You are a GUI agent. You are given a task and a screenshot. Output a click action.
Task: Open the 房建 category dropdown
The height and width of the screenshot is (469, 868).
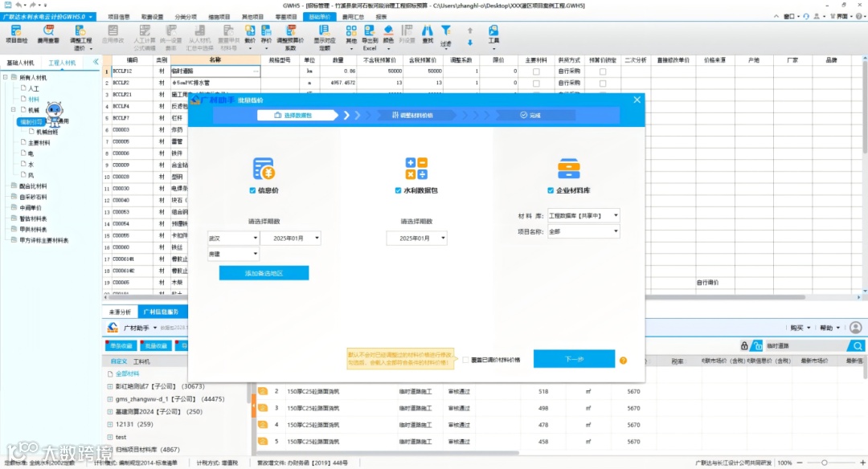tap(233, 254)
